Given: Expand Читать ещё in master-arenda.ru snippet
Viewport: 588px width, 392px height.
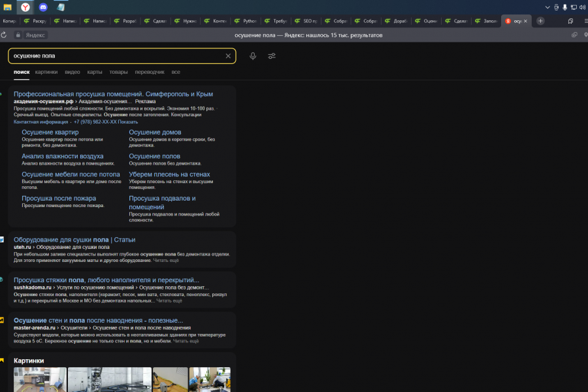Looking at the screenshot, I should [186, 341].
